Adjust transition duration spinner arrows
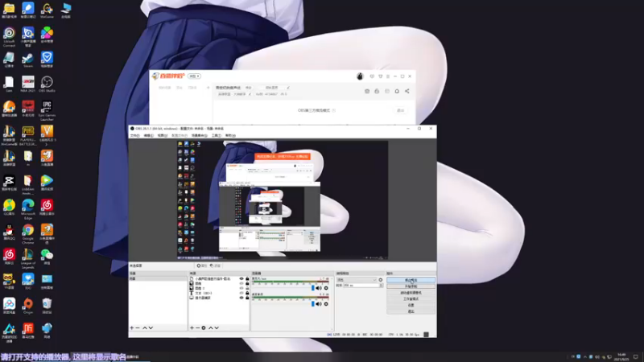 click(381, 286)
